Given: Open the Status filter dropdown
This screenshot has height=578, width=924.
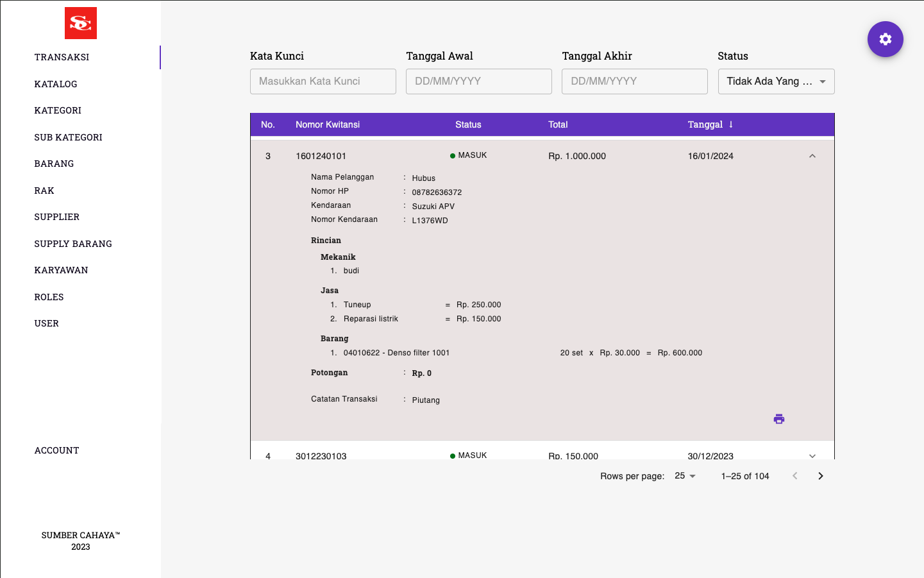Looking at the screenshot, I should pos(776,81).
